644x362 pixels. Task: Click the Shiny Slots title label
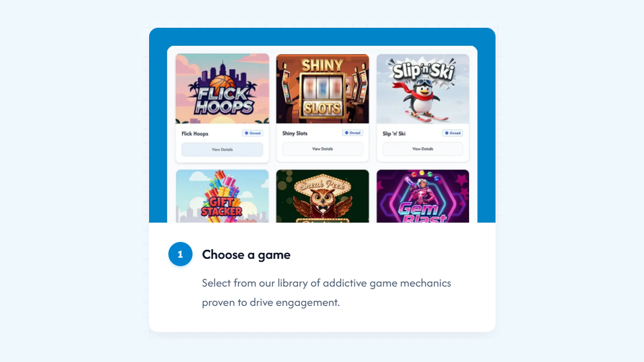coord(295,133)
